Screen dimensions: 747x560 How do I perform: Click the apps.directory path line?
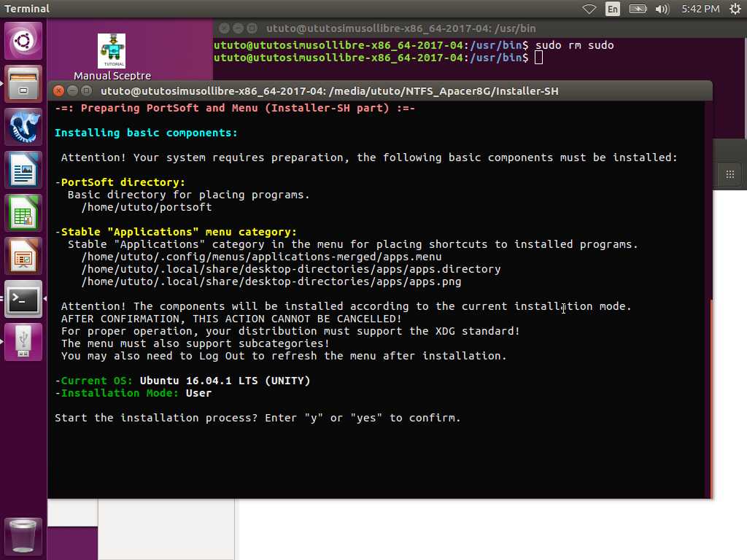click(x=290, y=269)
